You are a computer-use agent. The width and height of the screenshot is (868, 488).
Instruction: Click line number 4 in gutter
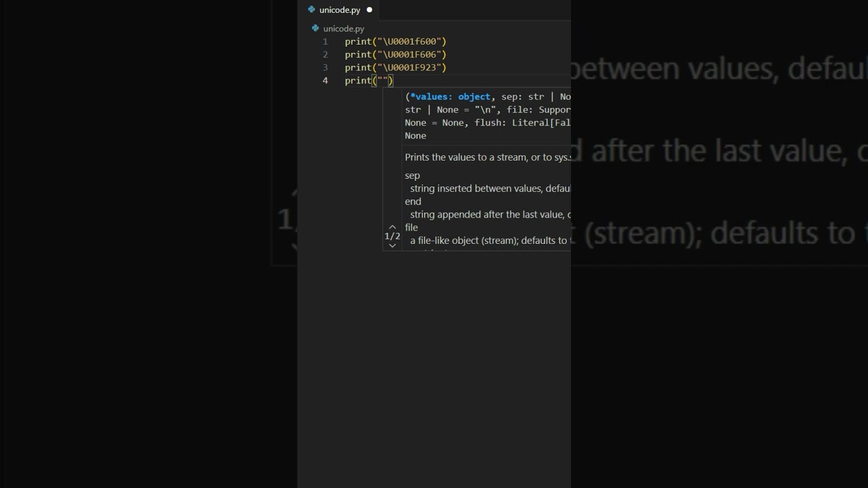click(x=325, y=81)
